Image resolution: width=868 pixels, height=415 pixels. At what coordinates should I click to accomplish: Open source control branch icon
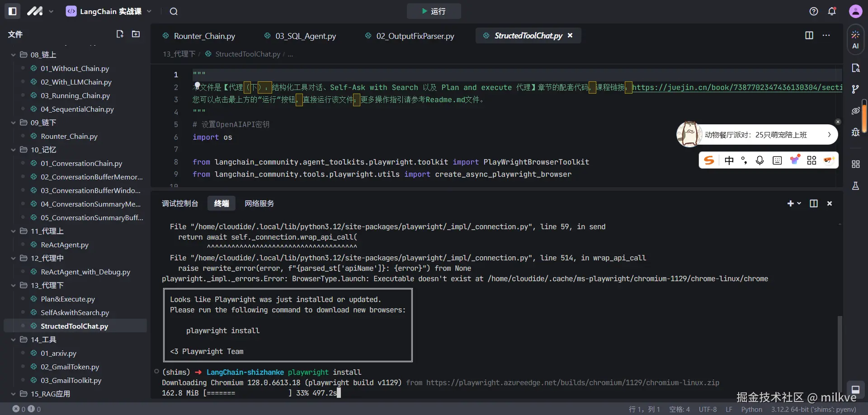(x=855, y=89)
